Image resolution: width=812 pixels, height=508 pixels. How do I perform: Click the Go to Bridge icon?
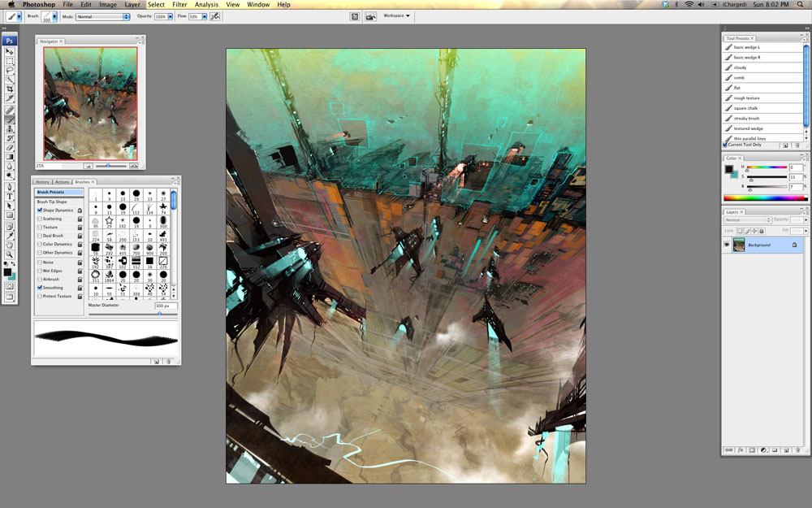tap(371, 16)
